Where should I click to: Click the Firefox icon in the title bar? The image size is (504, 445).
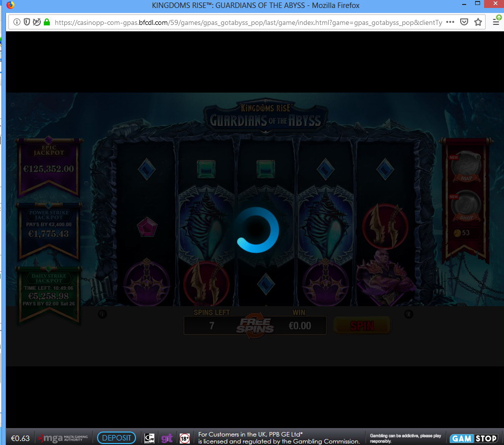(x=10, y=5)
